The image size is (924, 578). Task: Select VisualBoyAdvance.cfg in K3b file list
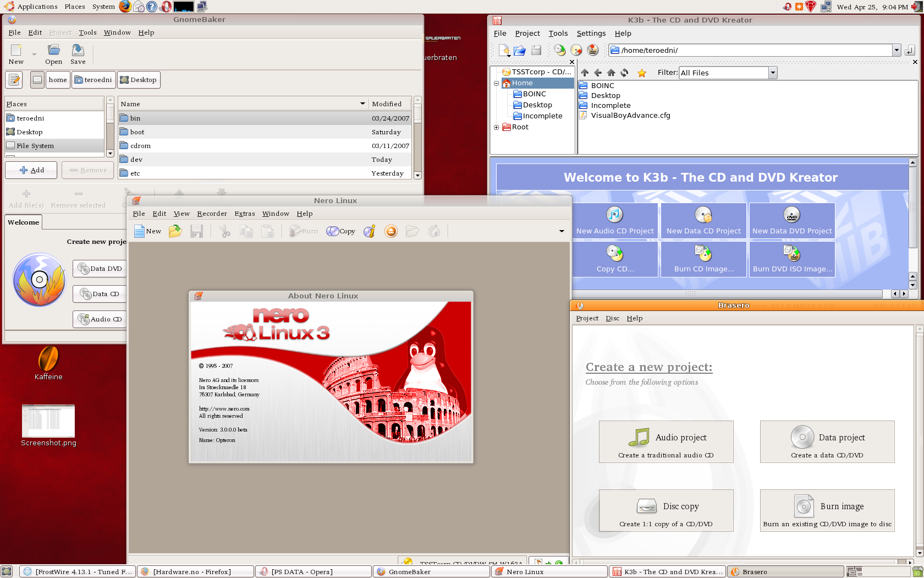(x=625, y=116)
